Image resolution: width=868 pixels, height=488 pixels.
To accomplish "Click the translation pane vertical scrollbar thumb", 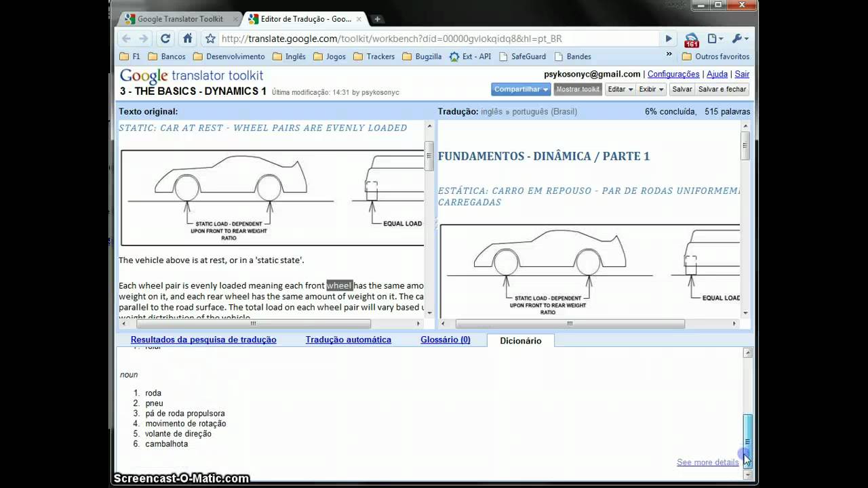I will point(745,145).
